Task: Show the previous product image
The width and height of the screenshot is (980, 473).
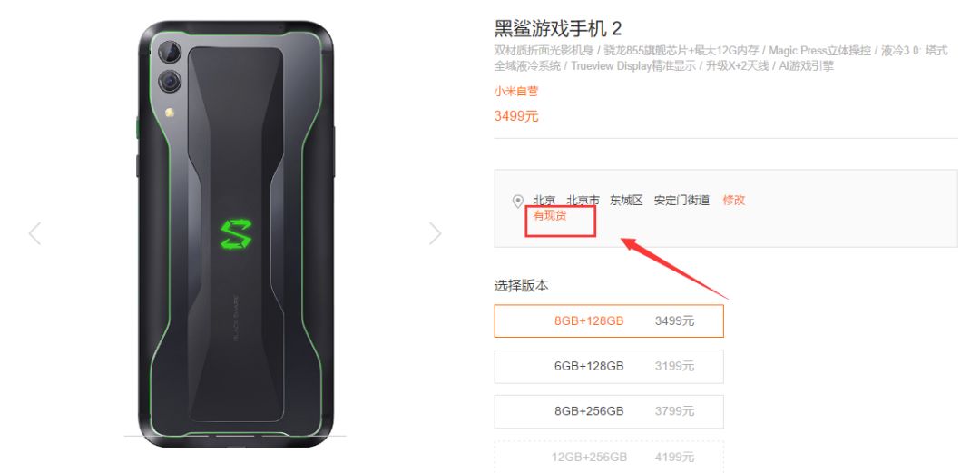Action: pos(34,233)
